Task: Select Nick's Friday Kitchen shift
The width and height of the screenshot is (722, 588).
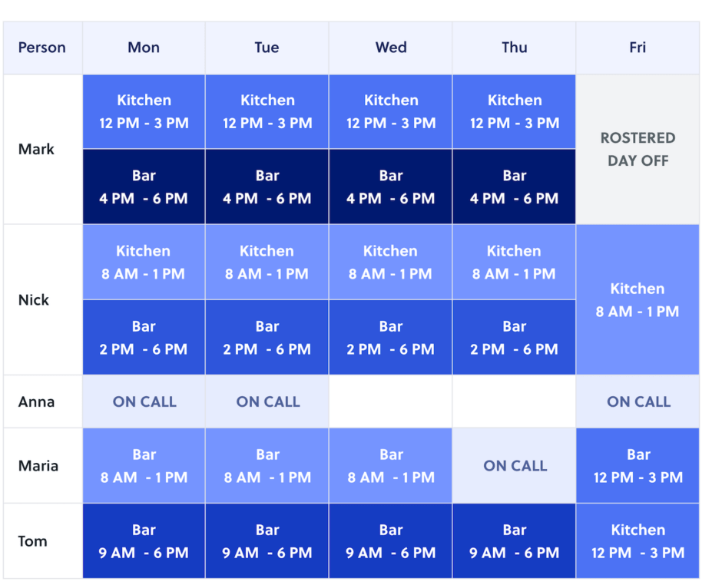Action: click(x=638, y=299)
